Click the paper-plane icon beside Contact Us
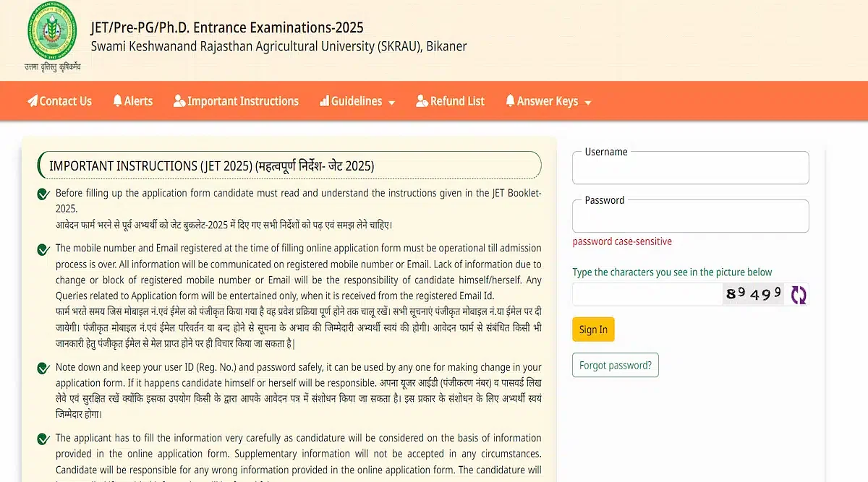 33,101
